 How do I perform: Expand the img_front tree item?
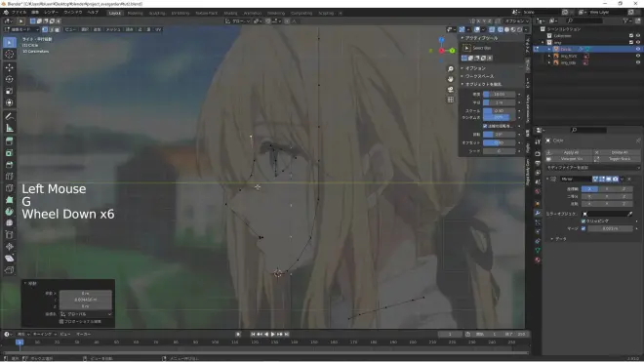(x=549, y=56)
